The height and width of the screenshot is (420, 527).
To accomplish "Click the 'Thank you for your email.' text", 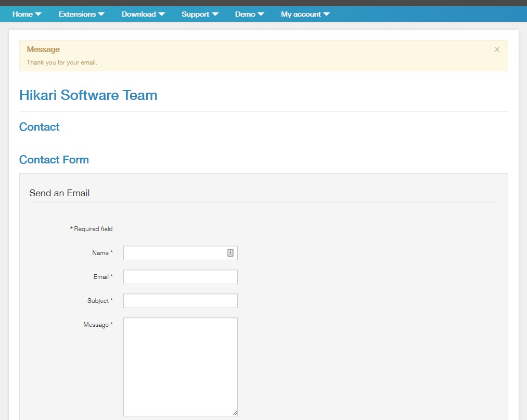I will coord(62,62).
